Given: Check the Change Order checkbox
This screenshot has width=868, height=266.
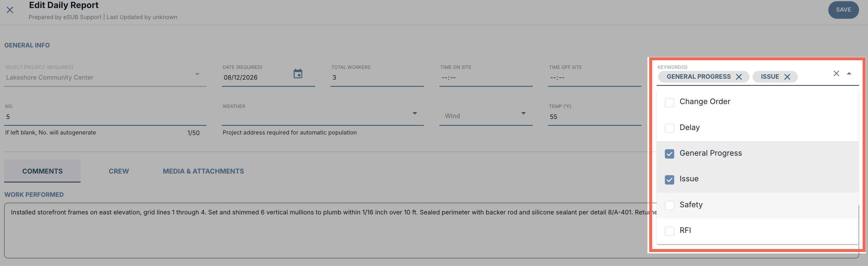Looking at the screenshot, I should point(670,102).
